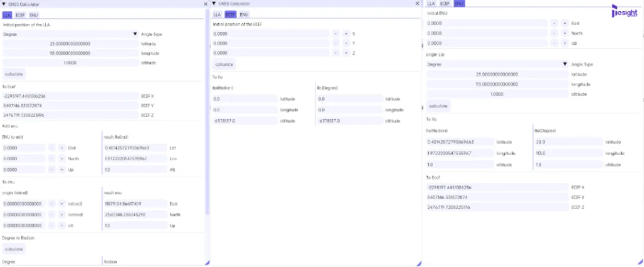Collapse the middle GNSS Calculator window via the title triangle
Screen dimensions: 644x267
coord(214,4)
